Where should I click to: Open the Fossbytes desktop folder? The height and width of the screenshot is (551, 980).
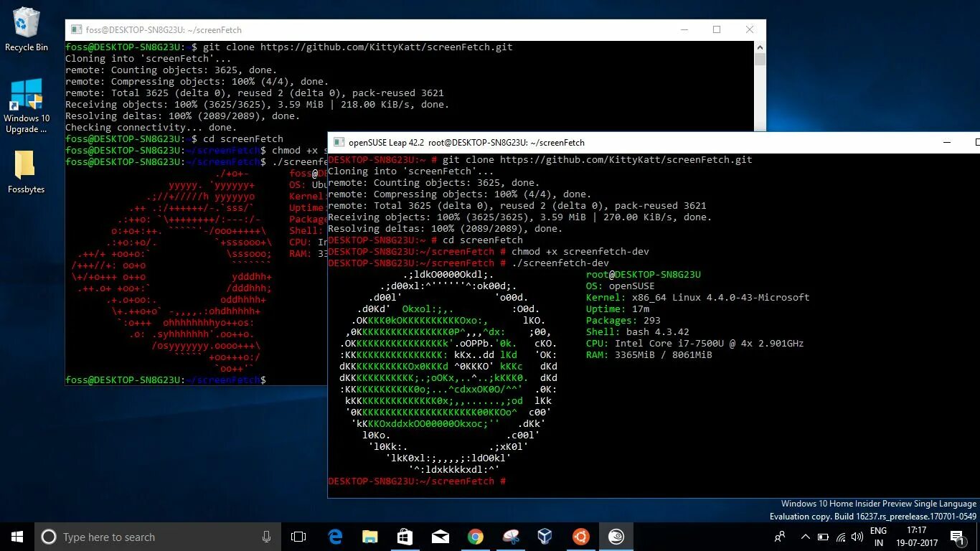click(x=26, y=171)
